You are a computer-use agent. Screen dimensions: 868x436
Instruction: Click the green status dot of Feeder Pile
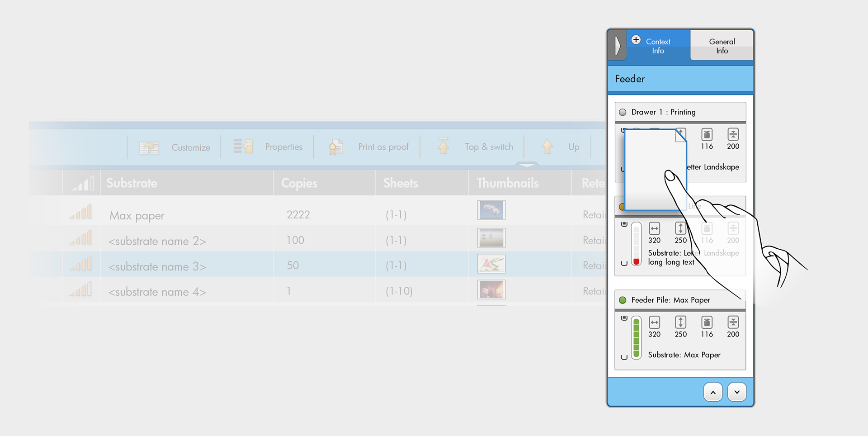[x=623, y=300]
